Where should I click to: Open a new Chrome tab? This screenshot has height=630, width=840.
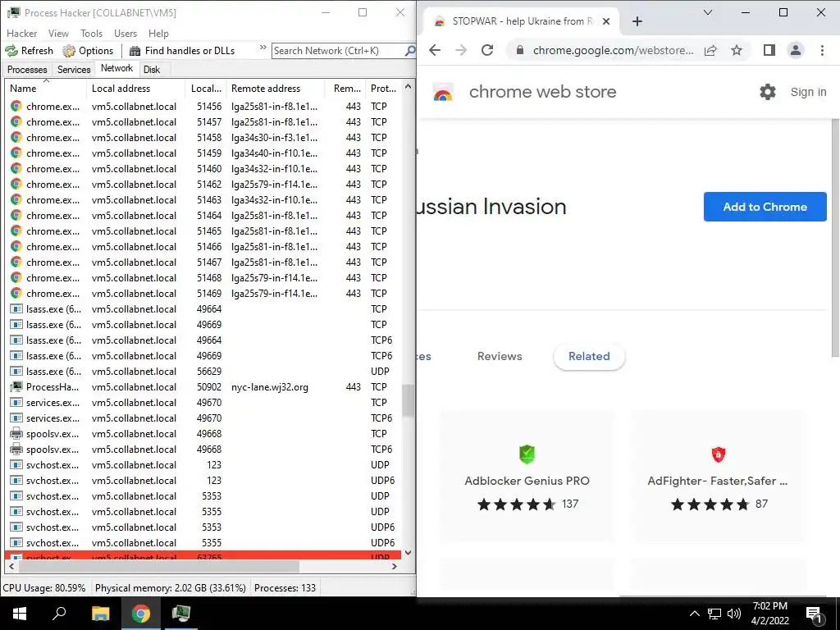point(637,21)
